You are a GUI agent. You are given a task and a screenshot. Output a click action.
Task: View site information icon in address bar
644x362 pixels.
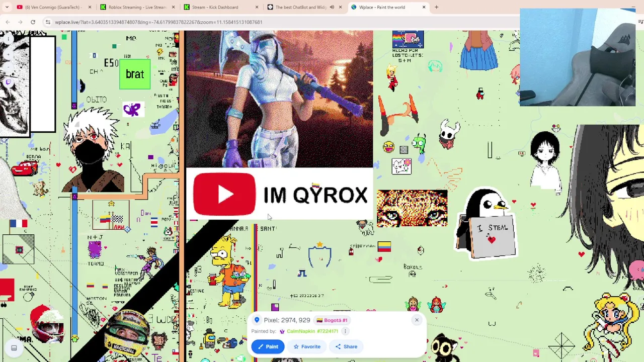48,22
